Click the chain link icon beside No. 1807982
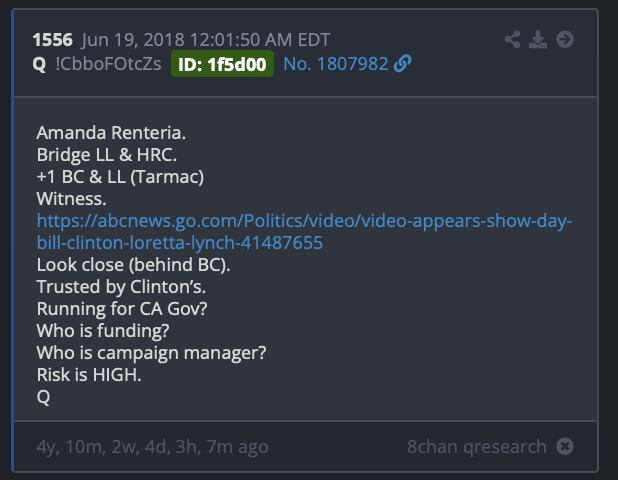618x480 pixels. coord(402,64)
